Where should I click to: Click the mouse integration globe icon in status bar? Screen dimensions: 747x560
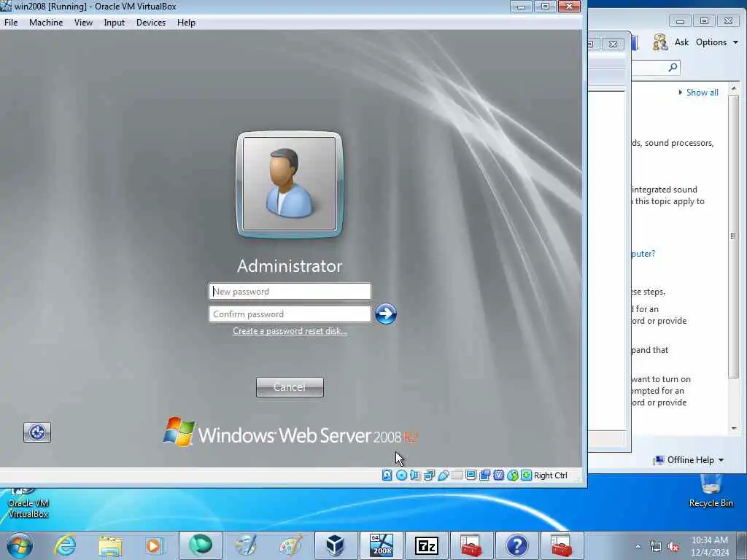coord(513,475)
